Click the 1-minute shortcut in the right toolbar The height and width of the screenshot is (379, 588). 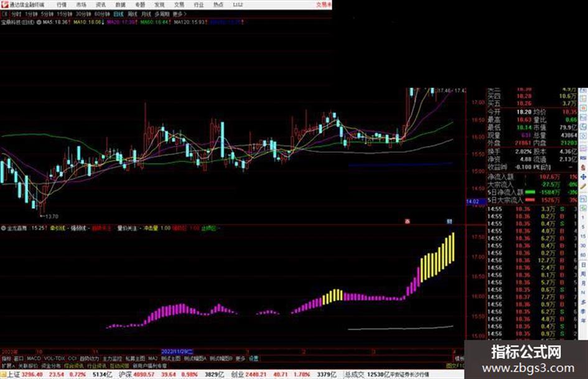[583, 217]
